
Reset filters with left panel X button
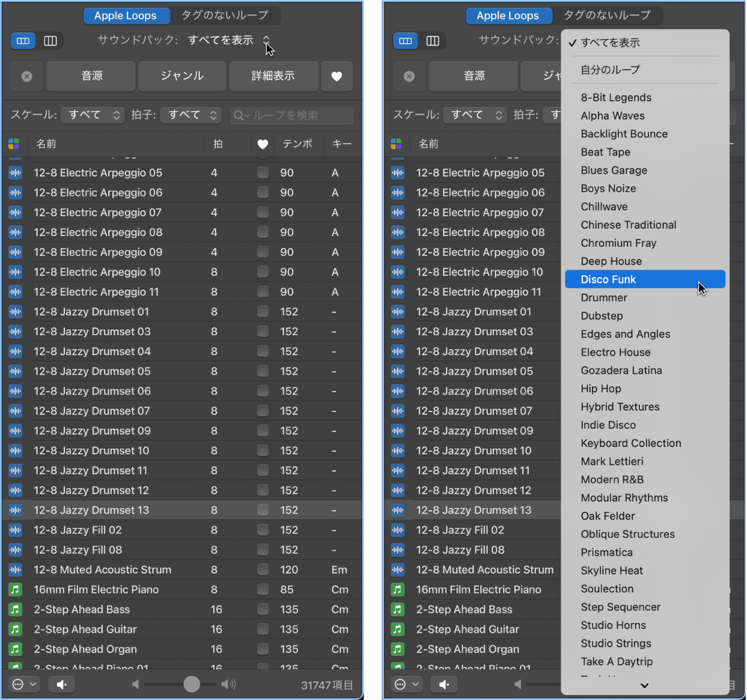tap(27, 76)
